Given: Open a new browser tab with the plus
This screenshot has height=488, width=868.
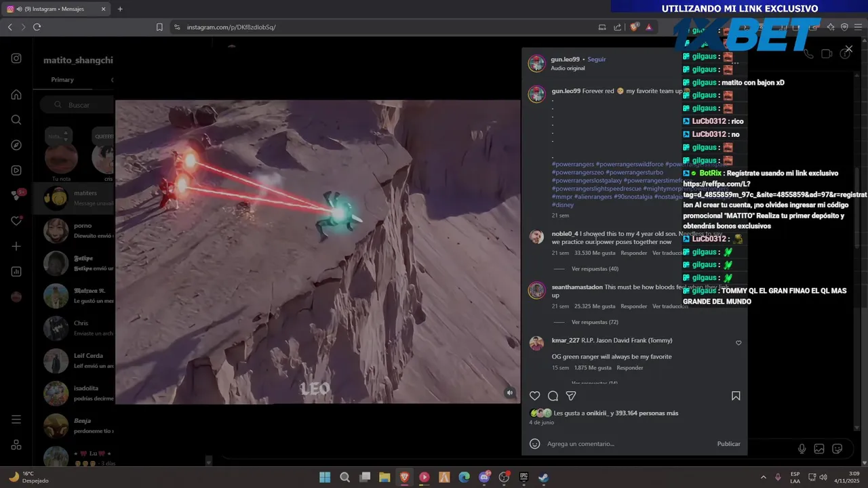Looking at the screenshot, I should pyautogui.click(x=120, y=9).
